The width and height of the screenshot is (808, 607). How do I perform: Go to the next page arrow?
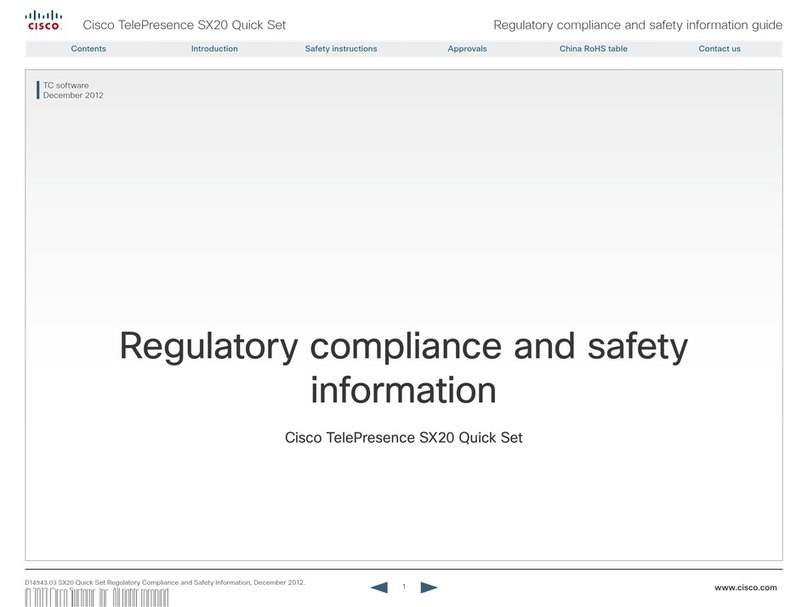(x=429, y=587)
